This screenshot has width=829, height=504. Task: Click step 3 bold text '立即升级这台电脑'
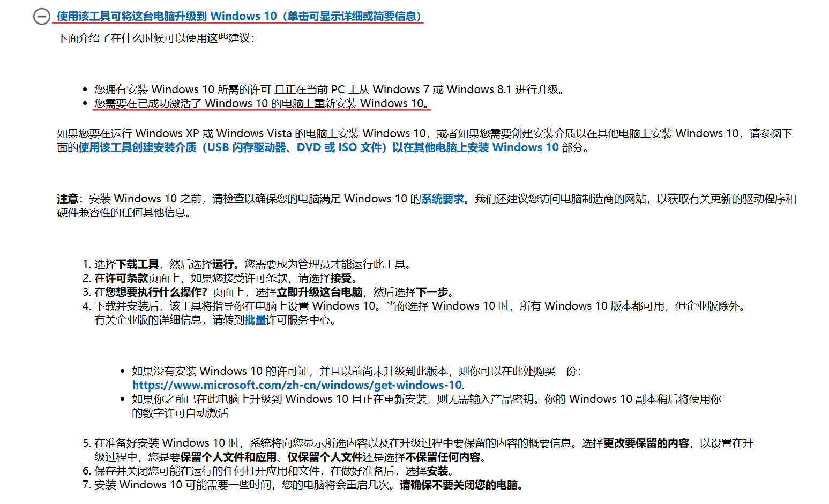(x=319, y=292)
